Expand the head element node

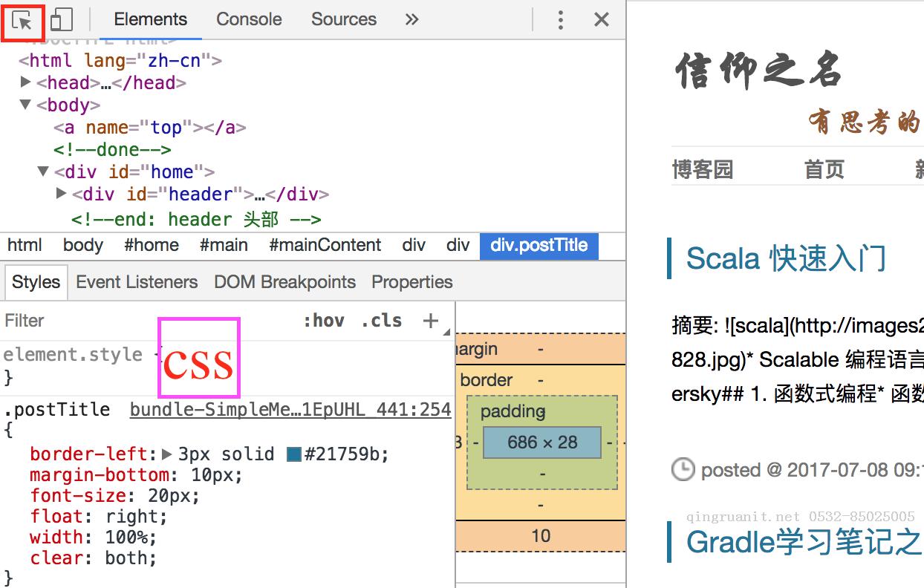click(x=26, y=82)
